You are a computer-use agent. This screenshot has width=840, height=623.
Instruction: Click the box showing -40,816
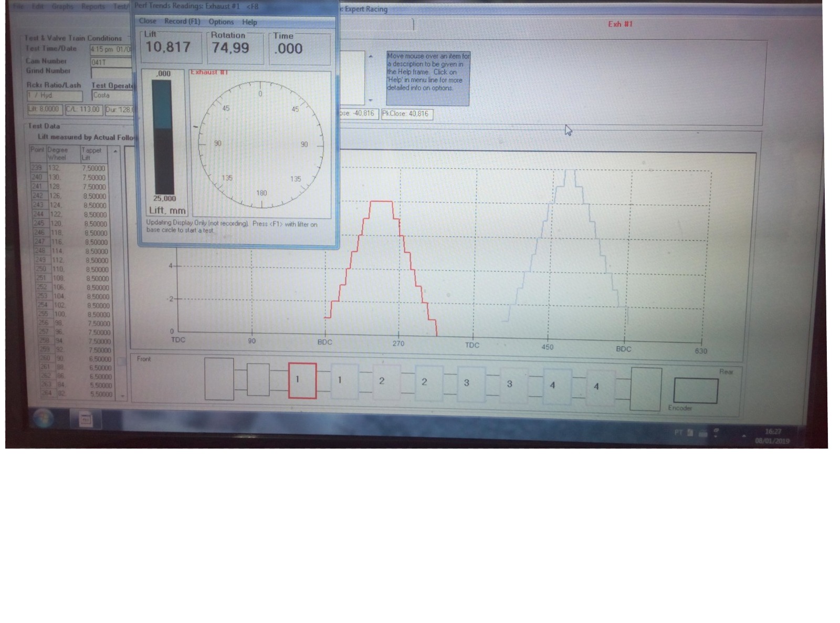pyautogui.click(x=358, y=113)
